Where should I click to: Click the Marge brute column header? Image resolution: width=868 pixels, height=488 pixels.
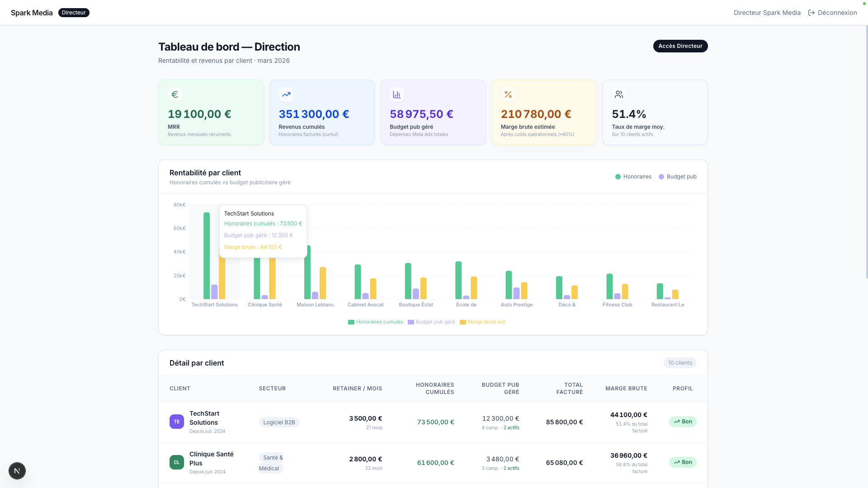pos(626,389)
